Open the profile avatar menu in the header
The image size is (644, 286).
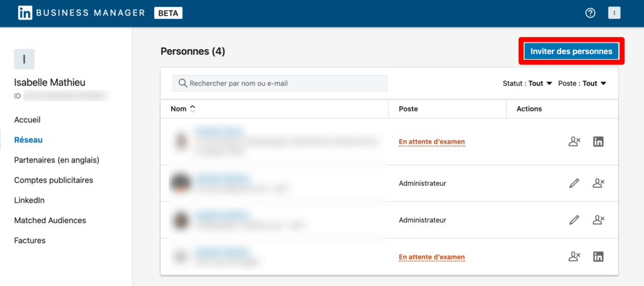[614, 13]
